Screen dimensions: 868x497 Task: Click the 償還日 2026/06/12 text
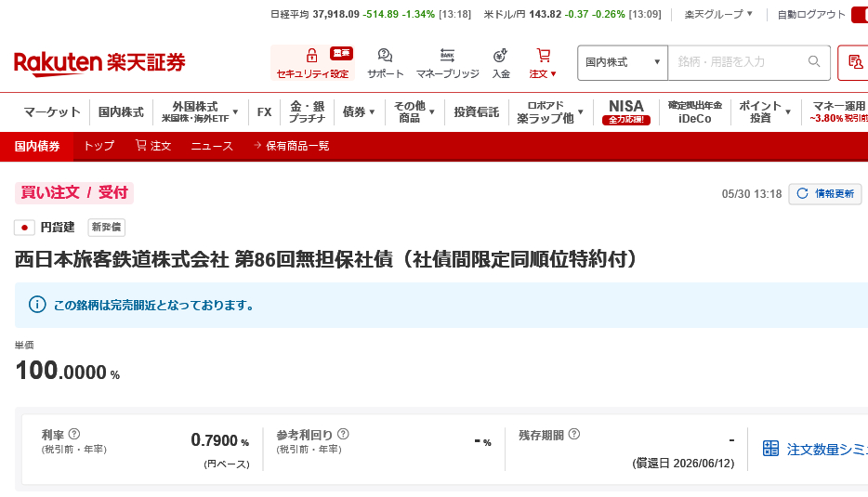point(683,464)
